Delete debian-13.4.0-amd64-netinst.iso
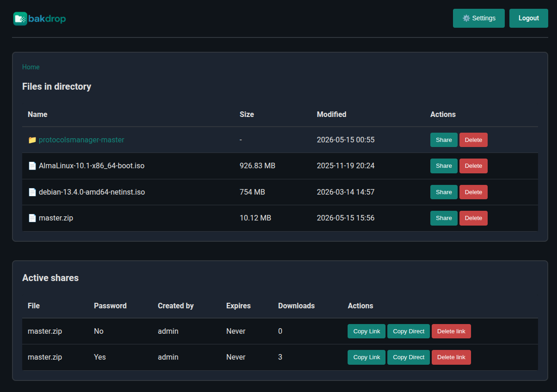The height and width of the screenshot is (392, 557). [473, 192]
